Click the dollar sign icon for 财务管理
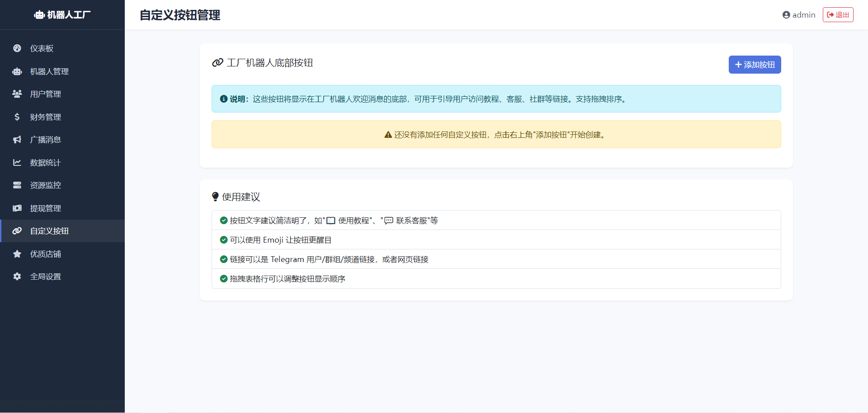 click(17, 117)
